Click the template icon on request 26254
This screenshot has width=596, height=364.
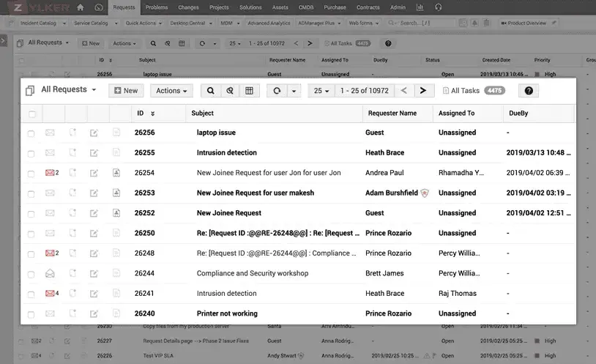116,173
